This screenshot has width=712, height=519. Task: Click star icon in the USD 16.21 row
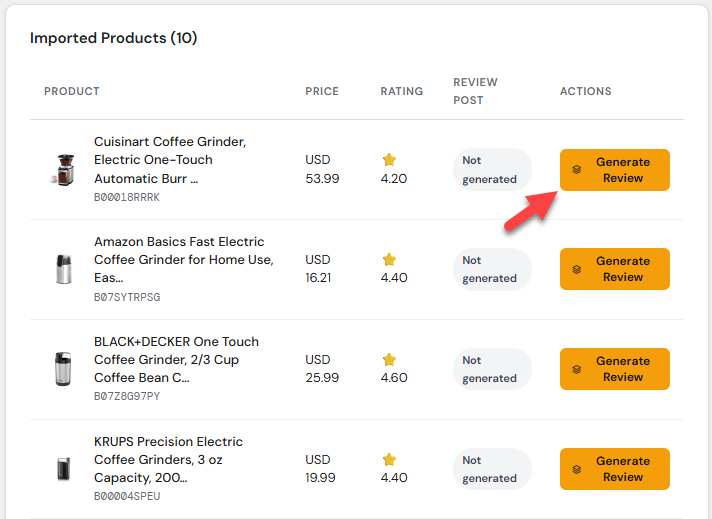tap(389, 259)
